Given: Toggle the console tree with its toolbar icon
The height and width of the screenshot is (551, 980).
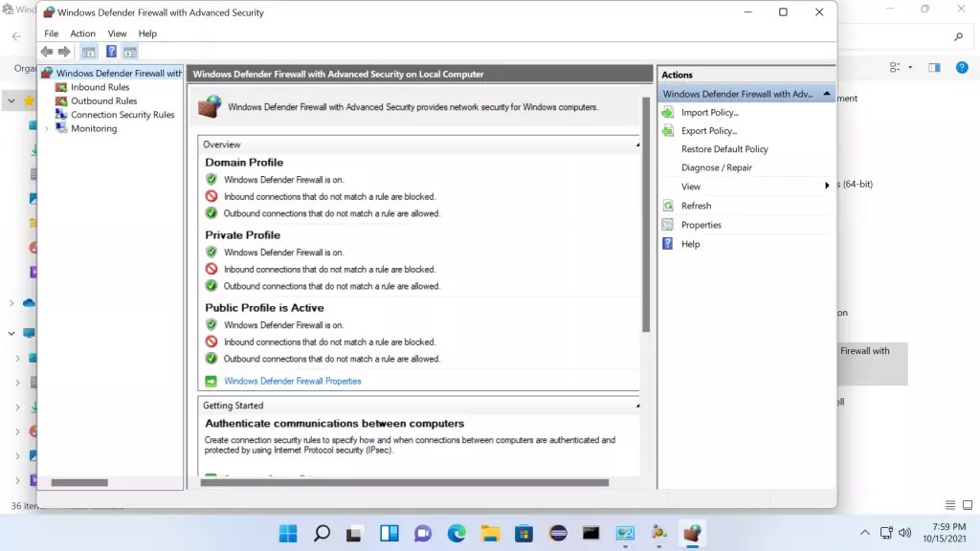Looking at the screenshot, I should (x=88, y=52).
